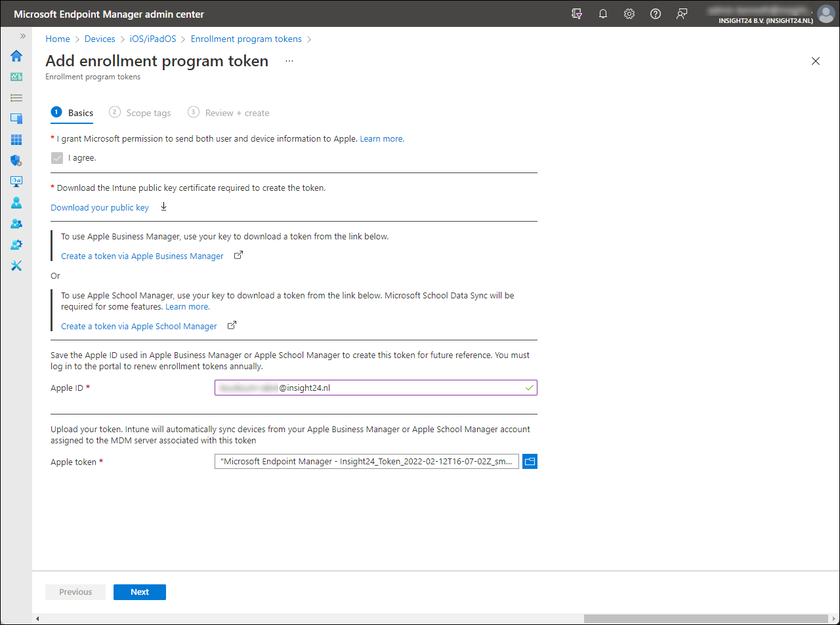Viewport: 840px width, 625px height.
Task: Click the download arrow beside public key
Action: tap(164, 207)
